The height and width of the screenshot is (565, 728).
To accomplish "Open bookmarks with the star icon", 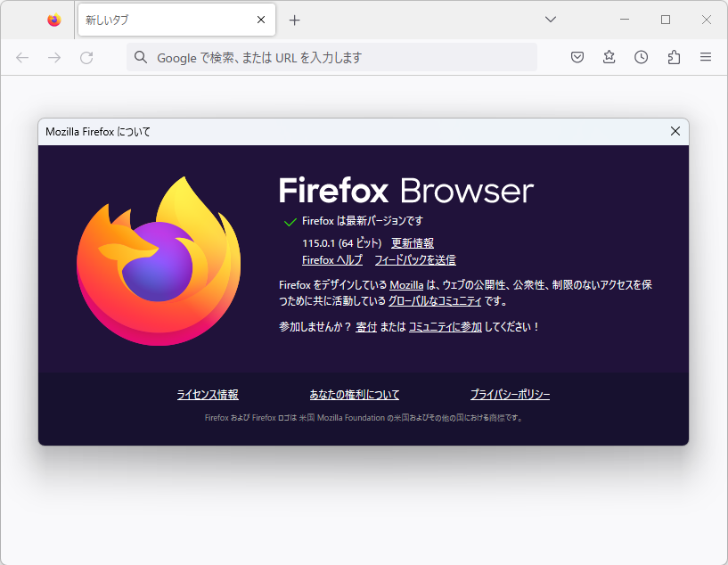I will click(x=609, y=57).
